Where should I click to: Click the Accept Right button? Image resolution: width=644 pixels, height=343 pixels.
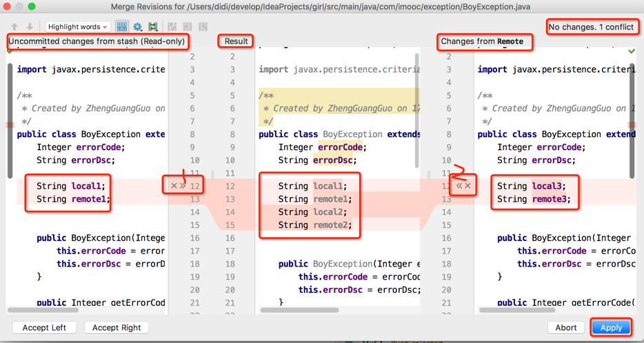117,327
